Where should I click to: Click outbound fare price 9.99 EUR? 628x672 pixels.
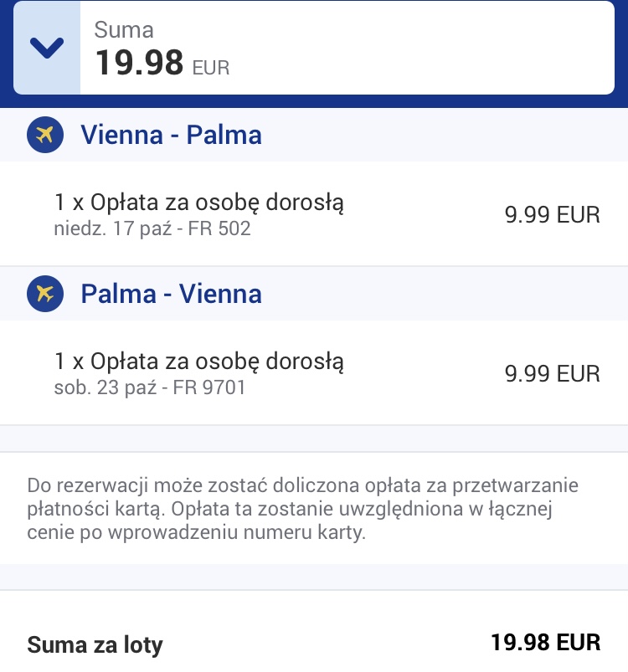pos(552,214)
